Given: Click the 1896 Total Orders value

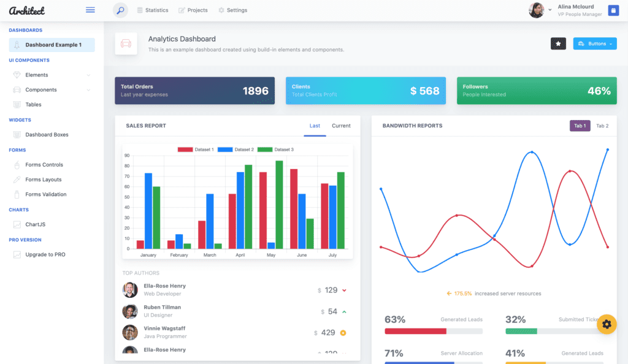Looking at the screenshot, I should click(x=256, y=91).
